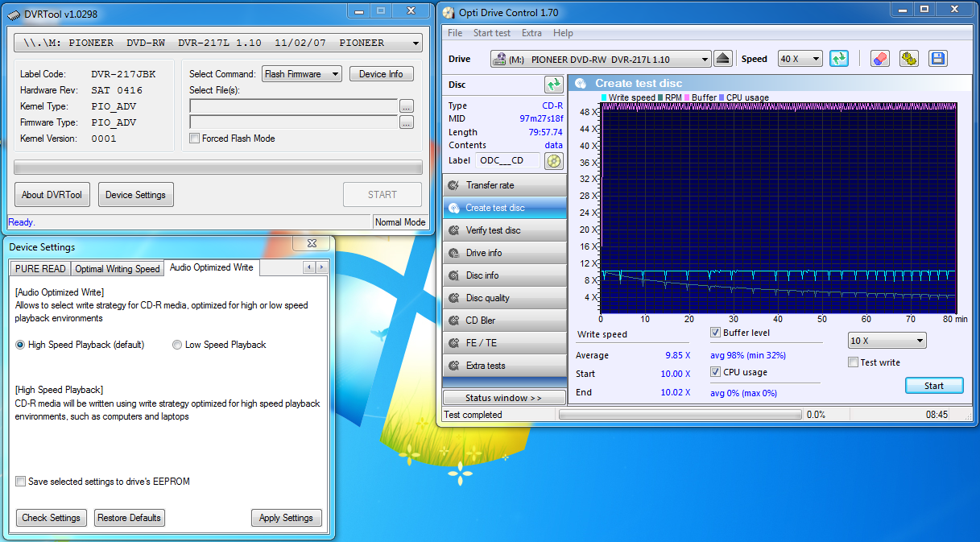Click the MID value 97m27s18f
The height and width of the screenshot is (542, 980).
(541, 119)
